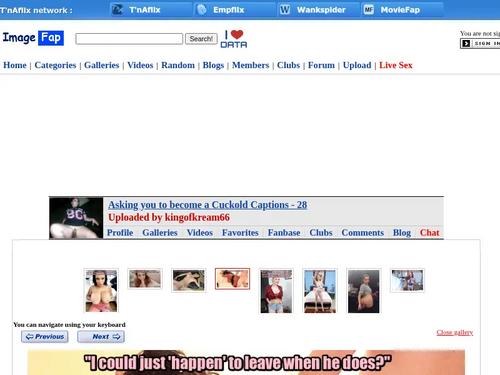
Task: Open the Empflix network site icon
Action: tap(202, 10)
